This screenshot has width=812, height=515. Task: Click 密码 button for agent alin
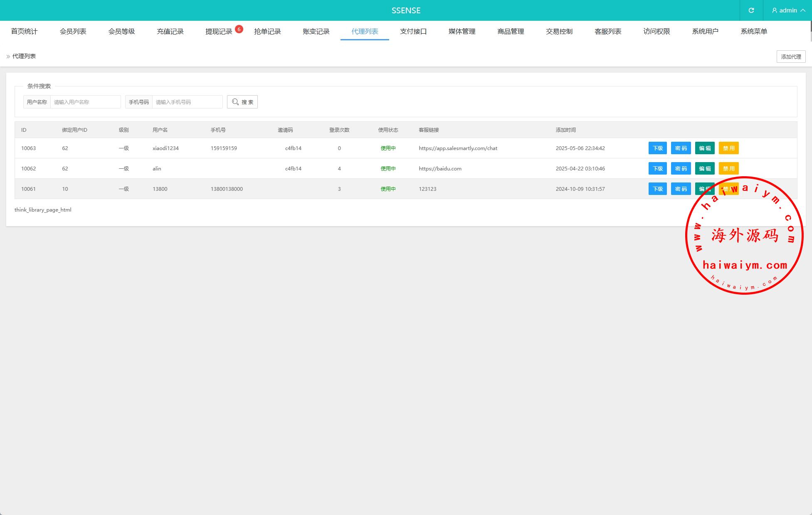click(x=681, y=168)
